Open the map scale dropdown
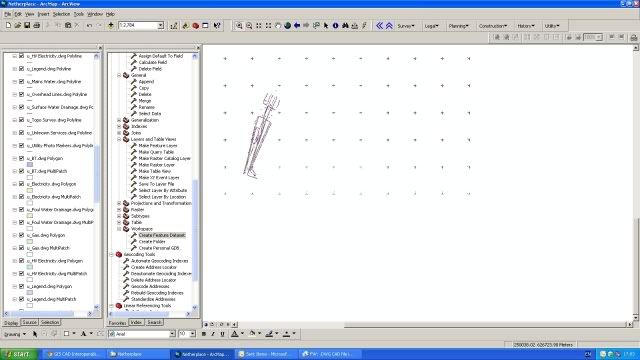The height and width of the screenshot is (360, 640). 160,25
